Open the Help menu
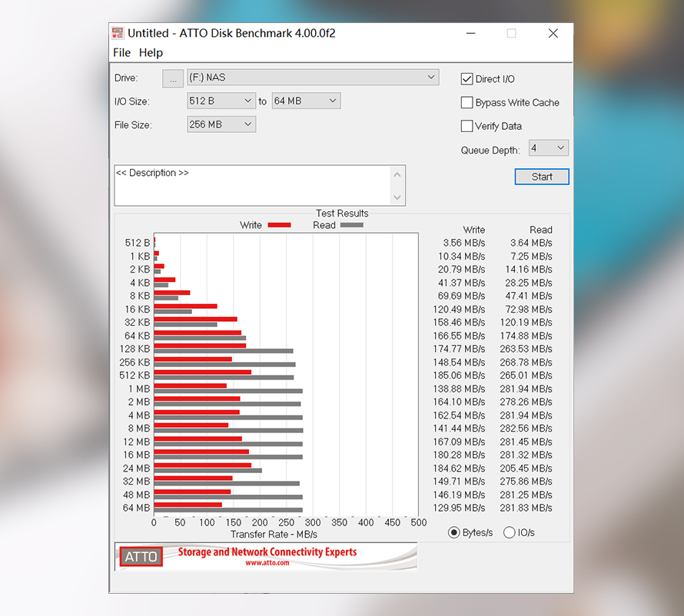 (151, 53)
